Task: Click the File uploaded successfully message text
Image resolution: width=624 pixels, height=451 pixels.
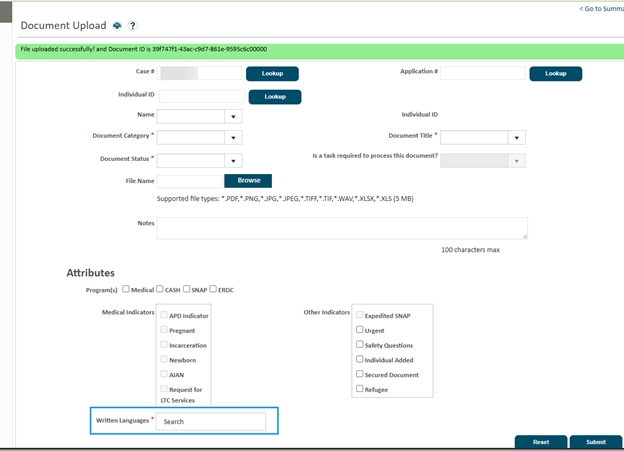Action: 144,49
